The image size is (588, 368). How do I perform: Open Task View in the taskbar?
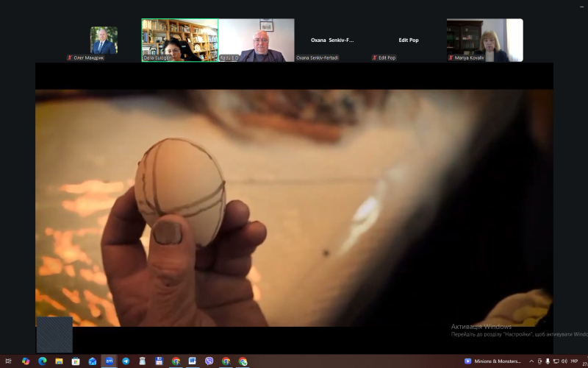(9, 361)
